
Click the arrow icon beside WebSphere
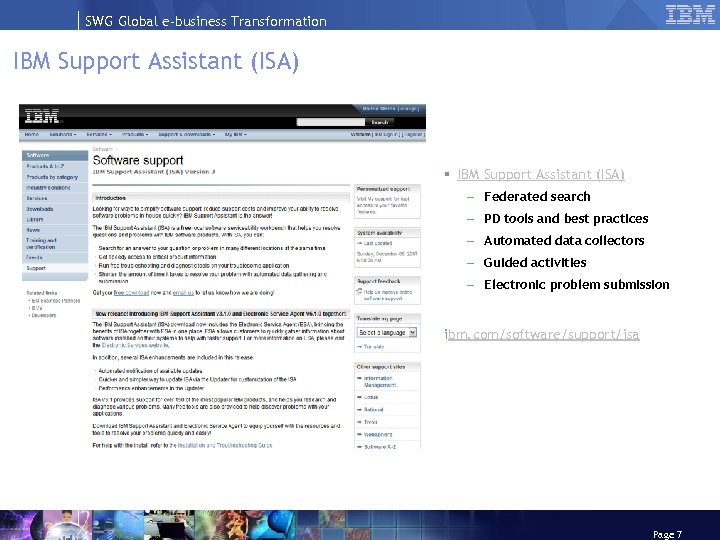[360, 434]
